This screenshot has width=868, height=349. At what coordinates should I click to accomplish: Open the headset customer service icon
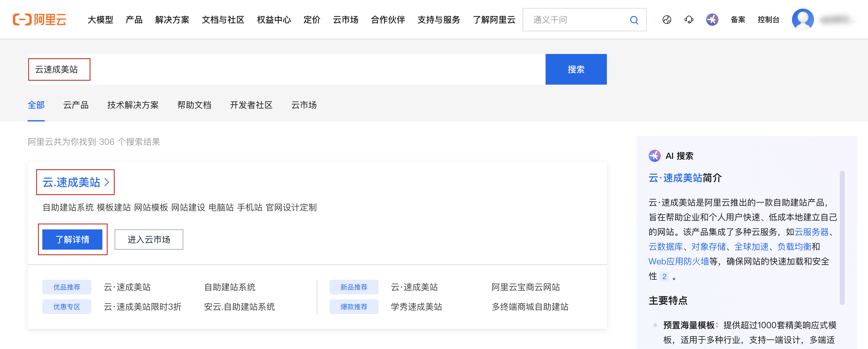689,20
